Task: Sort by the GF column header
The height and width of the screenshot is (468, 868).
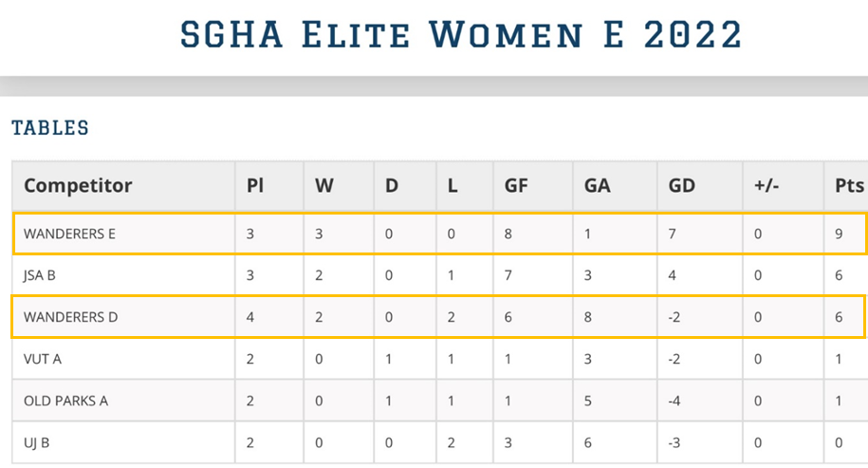Action: (516, 185)
